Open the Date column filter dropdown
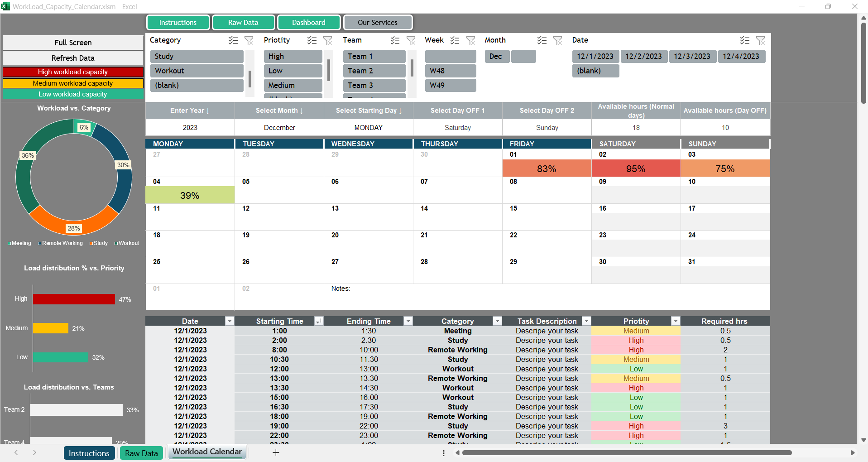 (230, 321)
